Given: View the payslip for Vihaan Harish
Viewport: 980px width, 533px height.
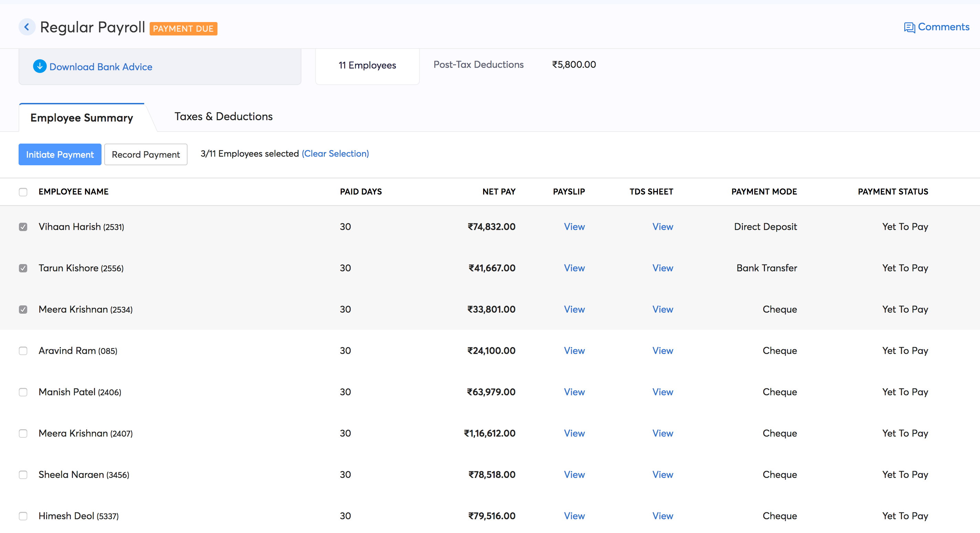Looking at the screenshot, I should (x=574, y=227).
